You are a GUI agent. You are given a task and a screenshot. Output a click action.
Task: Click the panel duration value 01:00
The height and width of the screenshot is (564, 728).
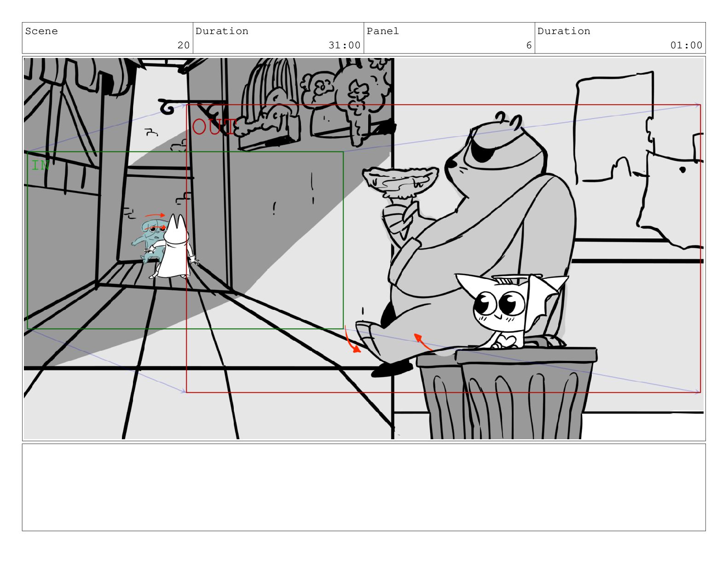click(x=686, y=45)
